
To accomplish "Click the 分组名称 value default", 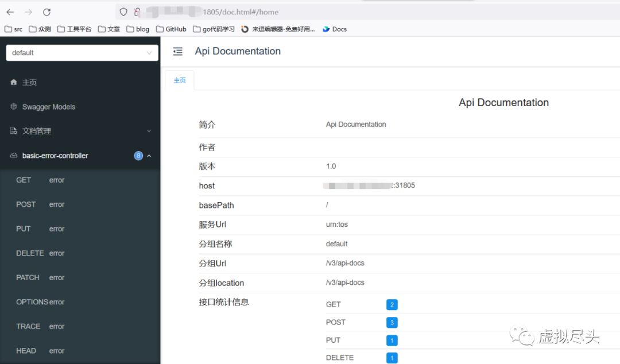I will coord(336,244).
